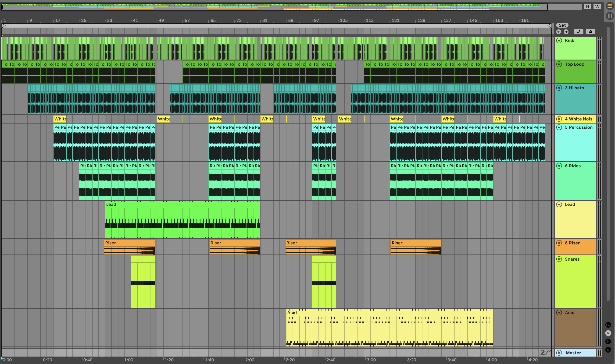Show Mixer section with the M button
This screenshot has width=615, height=364.
click(x=608, y=341)
